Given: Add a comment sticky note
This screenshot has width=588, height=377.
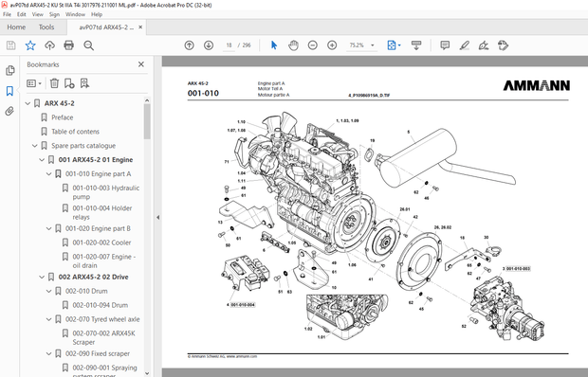Looking at the screenshot, I should pos(445,45).
